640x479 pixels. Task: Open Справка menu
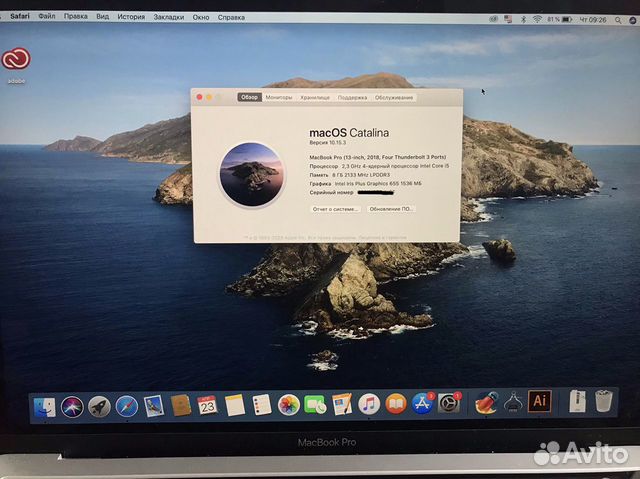pyautogui.click(x=231, y=17)
